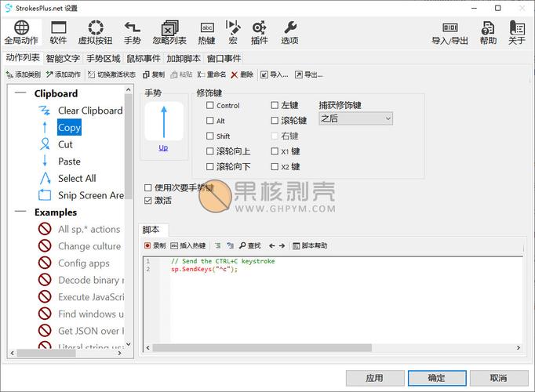Screen dimensions: 535x392
Task: Select the Clear Clipboard action
Action: click(x=90, y=111)
